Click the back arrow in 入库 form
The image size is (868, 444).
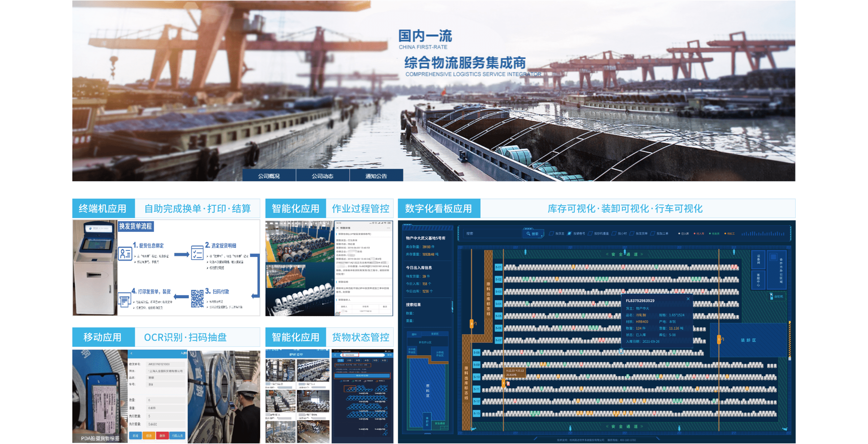tap(131, 353)
